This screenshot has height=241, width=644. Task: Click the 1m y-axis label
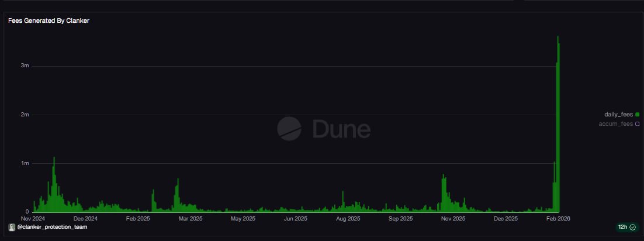25,163
